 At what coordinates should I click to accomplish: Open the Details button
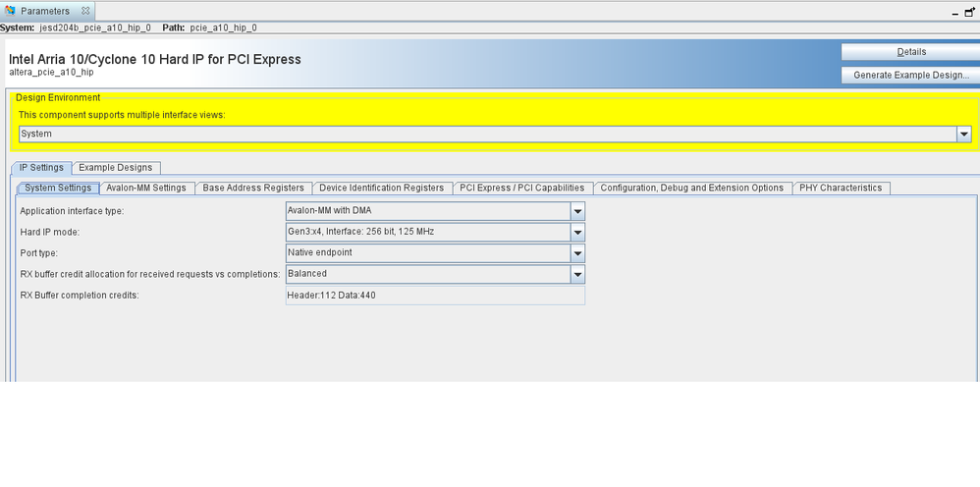click(910, 52)
